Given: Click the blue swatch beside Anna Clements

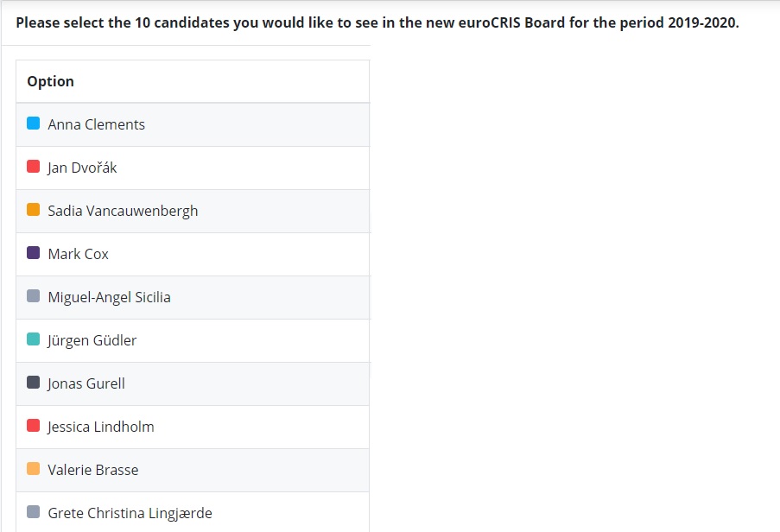Looking at the screenshot, I should click(x=34, y=123).
